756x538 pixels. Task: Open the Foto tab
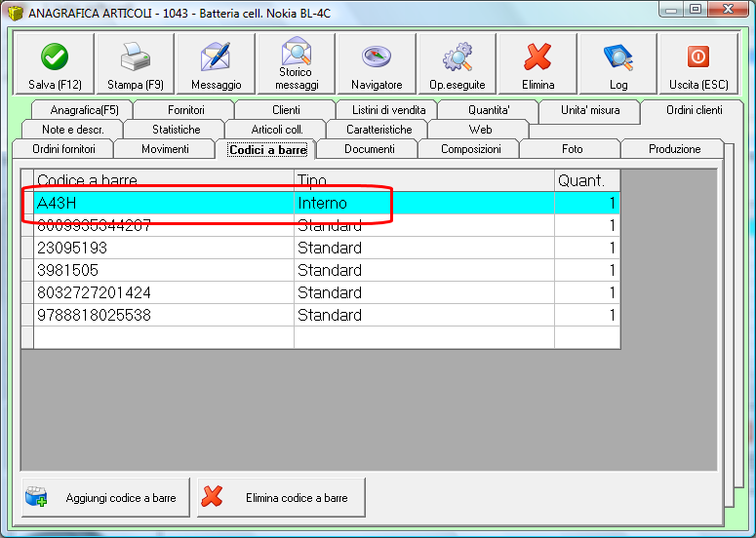click(572, 149)
